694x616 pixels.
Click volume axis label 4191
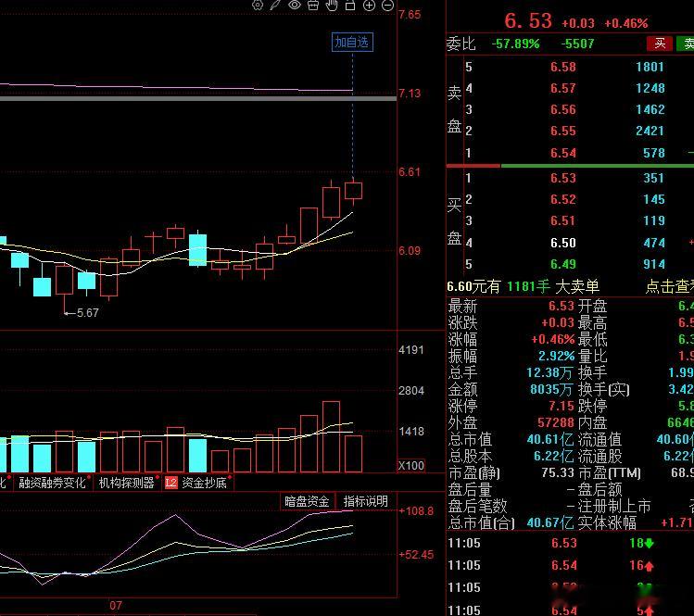click(411, 350)
